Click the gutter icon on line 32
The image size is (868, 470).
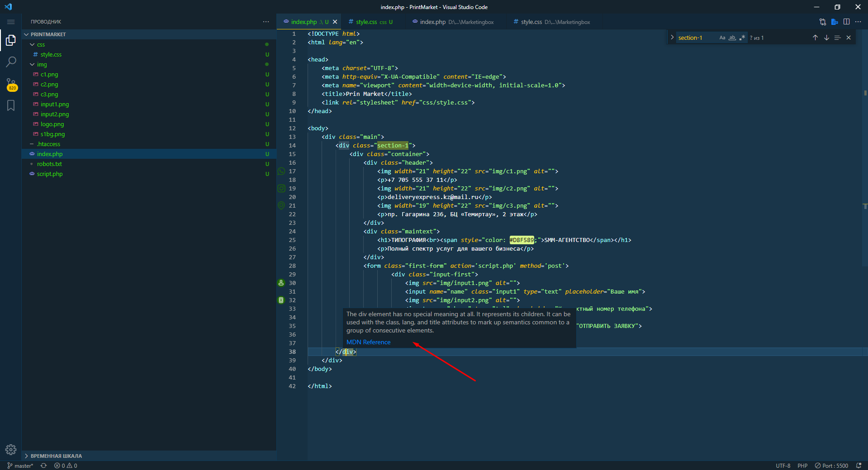tap(281, 300)
